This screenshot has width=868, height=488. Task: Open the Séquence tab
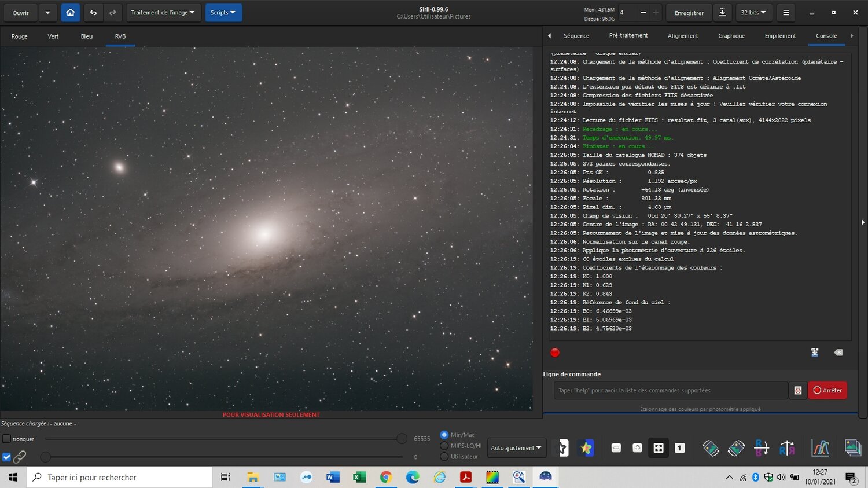pyautogui.click(x=576, y=36)
